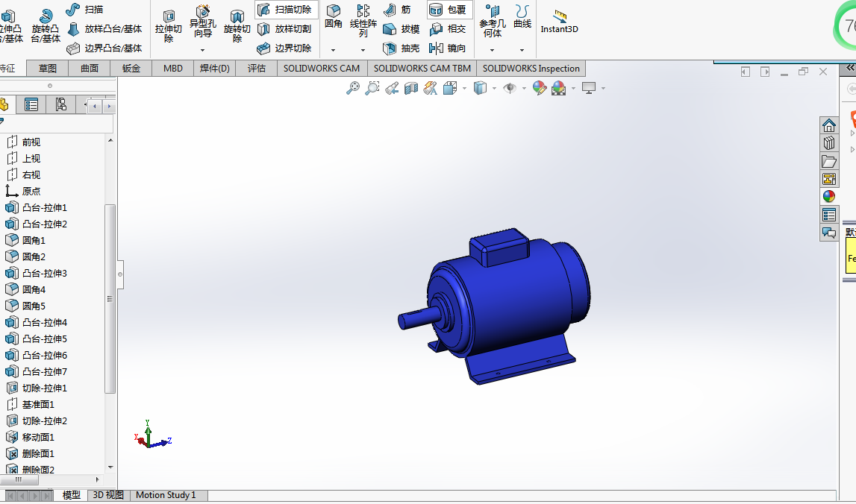The image size is (856, 504).
Task: Expand Apply Scene dropdown arrow
Action: [x=573, y=89]
